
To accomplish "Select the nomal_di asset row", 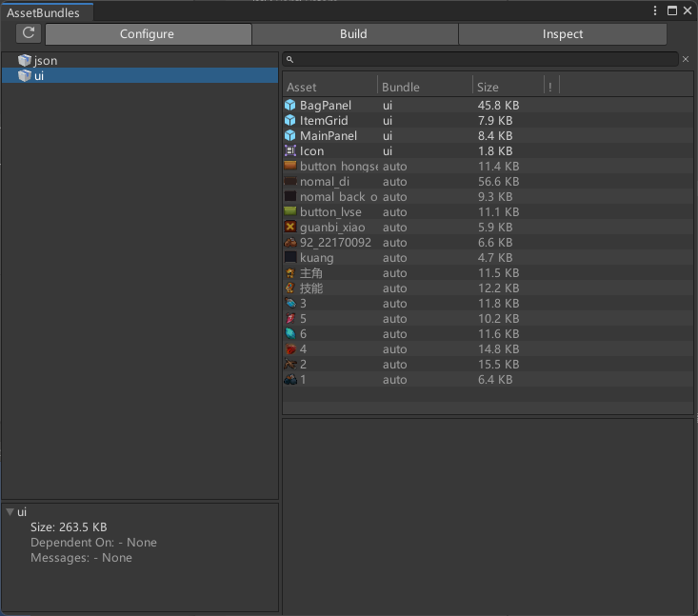I will (400, 181).
